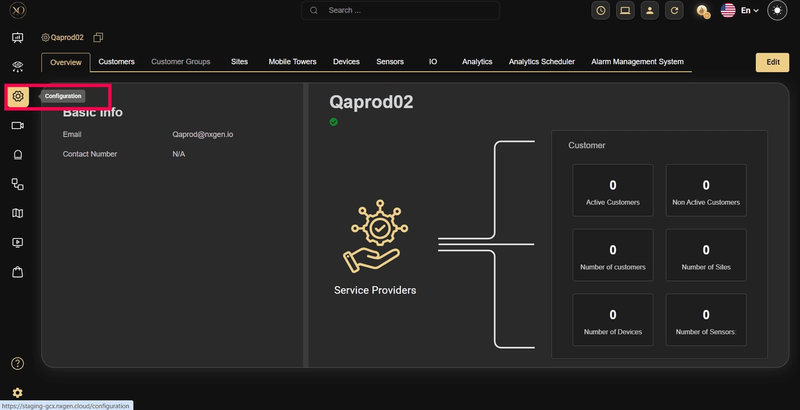This screenshot has height=410, width=800.
Task: Open the dashboard icon in sidebar
Action: pyautogui.click(x=17, y=38)
